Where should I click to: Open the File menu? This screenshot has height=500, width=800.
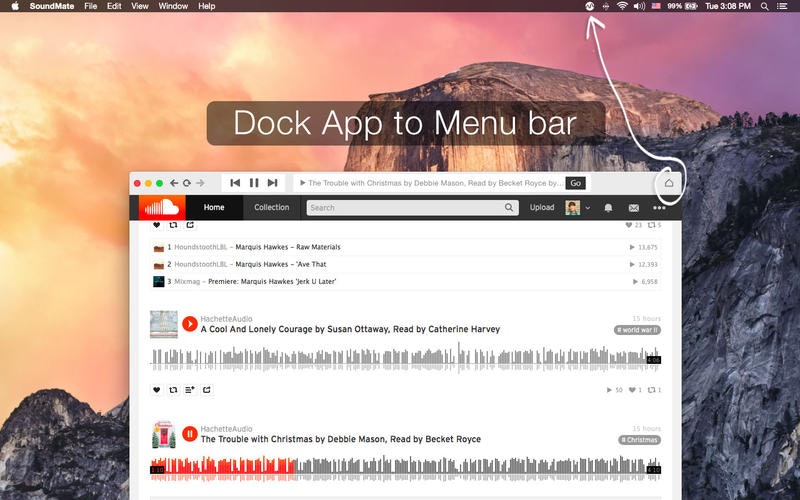[x=90, y=6]
